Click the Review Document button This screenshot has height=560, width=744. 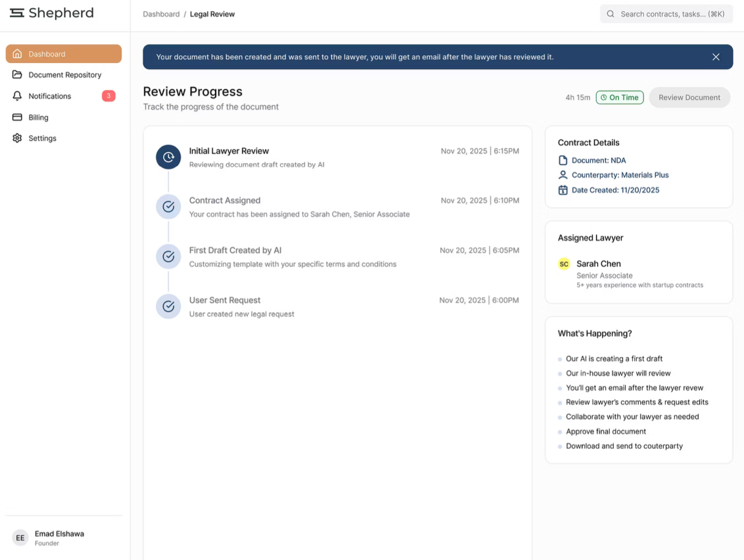(x=689, y=97)
